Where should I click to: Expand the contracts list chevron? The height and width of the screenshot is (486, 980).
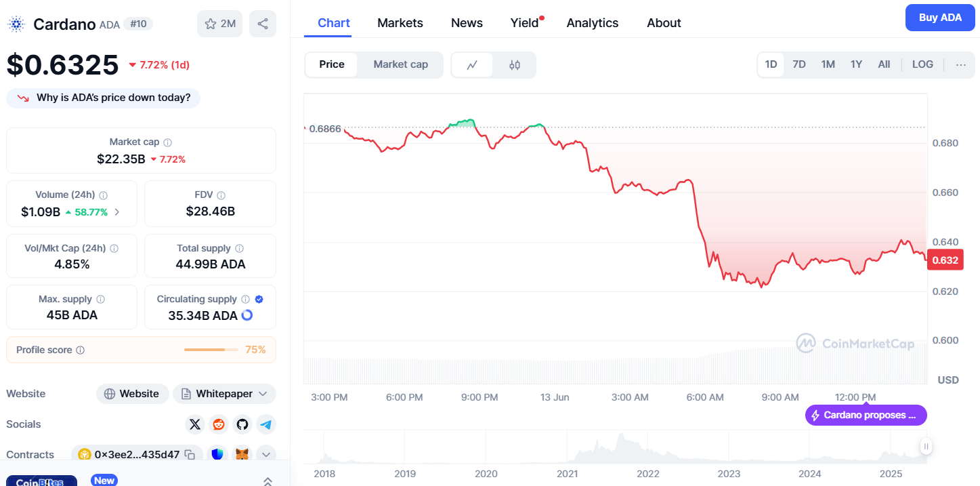click(x=265, y=455)
